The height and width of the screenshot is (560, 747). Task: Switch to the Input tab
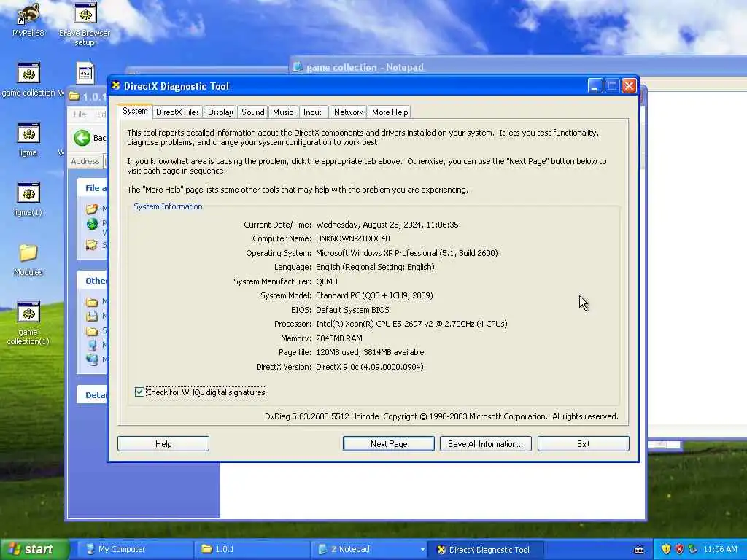pos(312,112)
